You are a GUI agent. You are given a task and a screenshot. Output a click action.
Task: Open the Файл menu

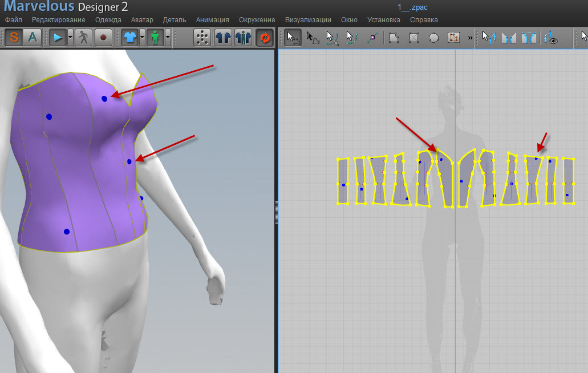pos(13,20)
